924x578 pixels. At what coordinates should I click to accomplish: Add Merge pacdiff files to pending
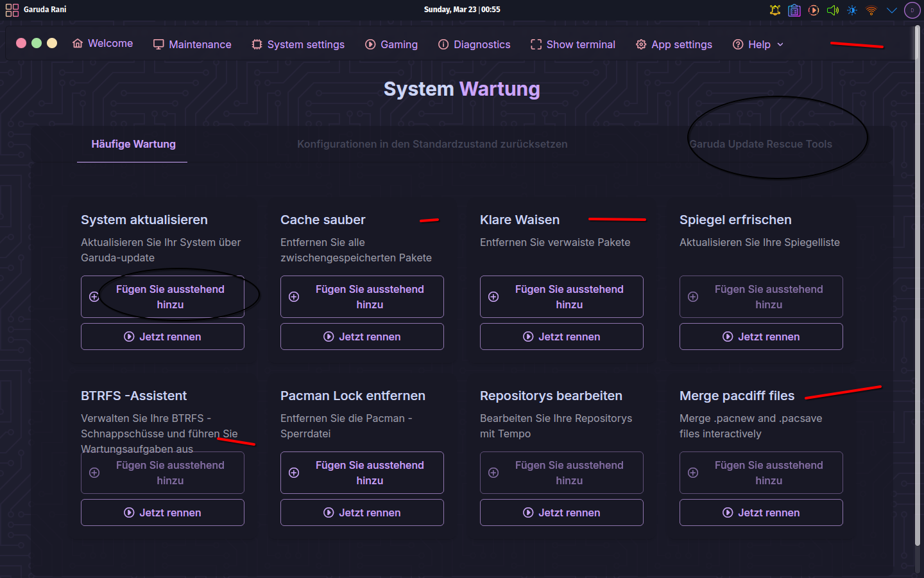pos(761,473)
